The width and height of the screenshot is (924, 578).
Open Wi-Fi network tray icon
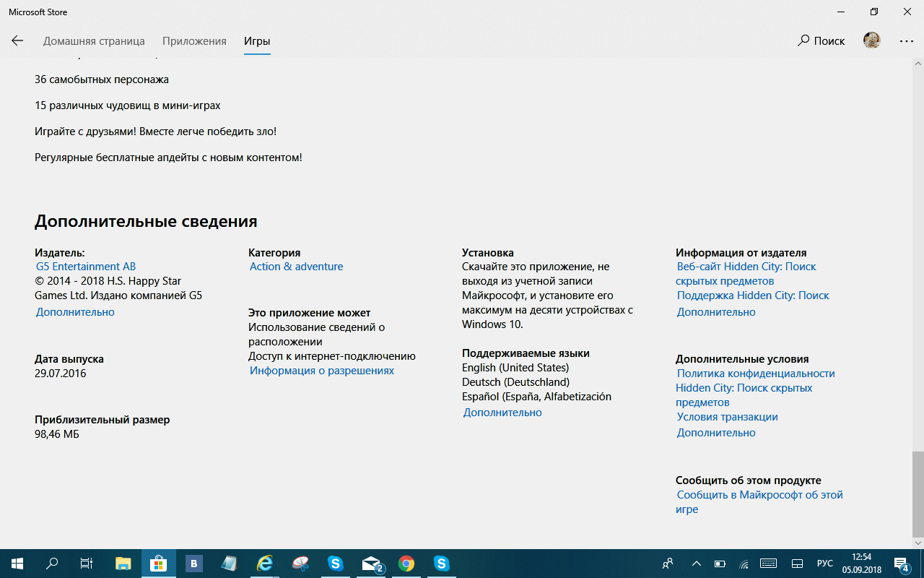click(x=744, y=564)
